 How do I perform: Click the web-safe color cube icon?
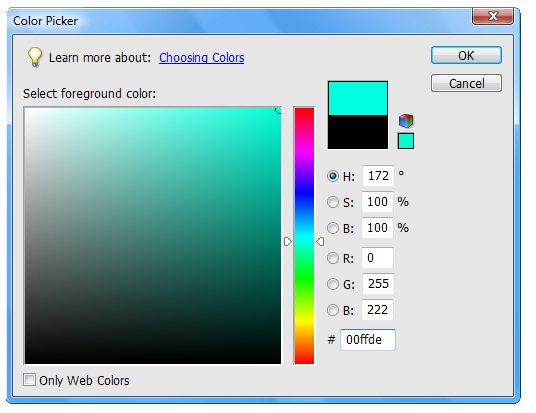point(406,121)
